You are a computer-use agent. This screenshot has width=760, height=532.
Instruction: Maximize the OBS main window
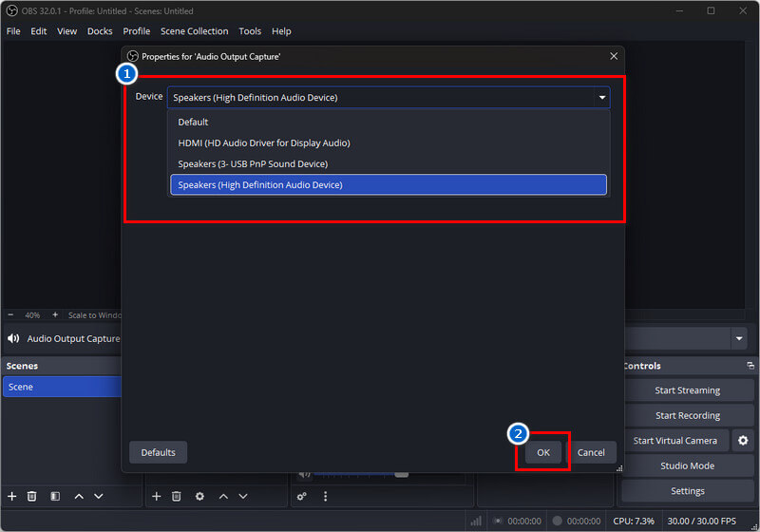point(711,10)
